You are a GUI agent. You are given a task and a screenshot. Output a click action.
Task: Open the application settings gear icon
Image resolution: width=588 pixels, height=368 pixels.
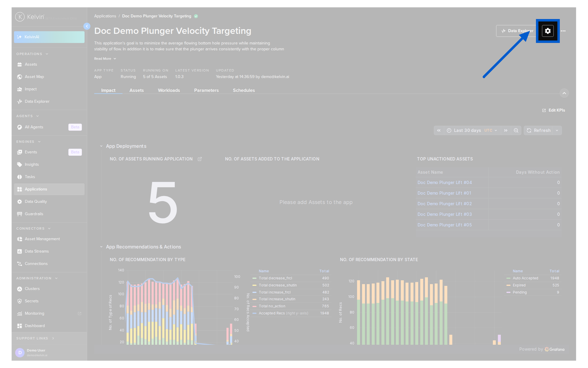[548, 31]
